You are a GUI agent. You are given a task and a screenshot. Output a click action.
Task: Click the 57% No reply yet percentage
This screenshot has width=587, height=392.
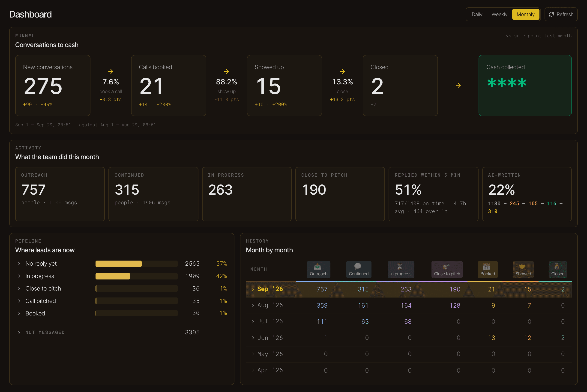(222, 264)
